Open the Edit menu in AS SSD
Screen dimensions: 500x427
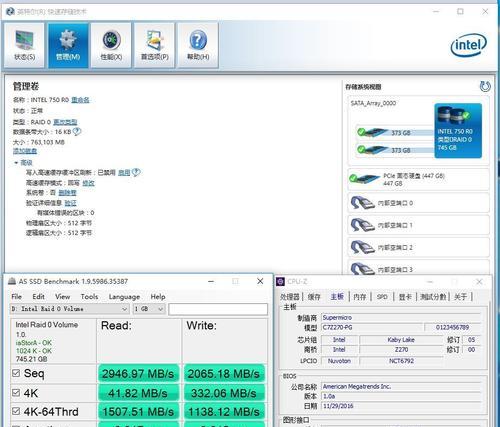click(x=38, y=296)
